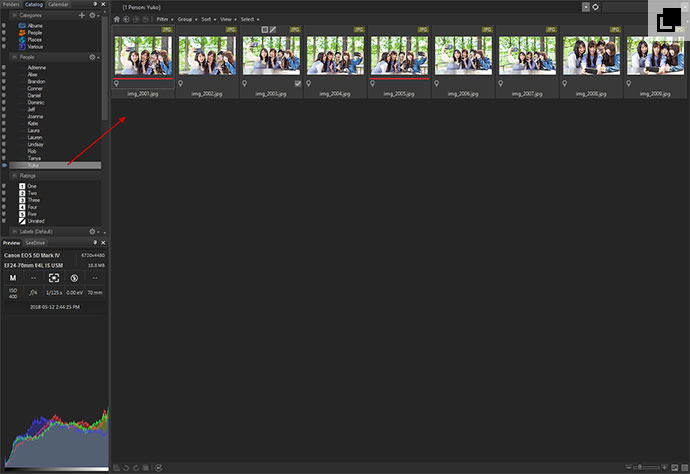
Task: Toggle the tagged checkbox on img_2003.jpg
Action: [x=298, y=84]
